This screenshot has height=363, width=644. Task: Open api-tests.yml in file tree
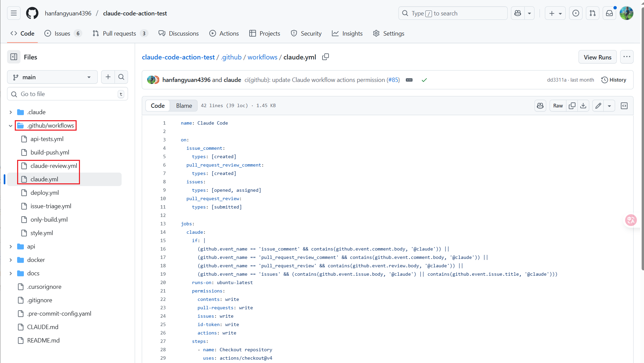pos(47,139)
